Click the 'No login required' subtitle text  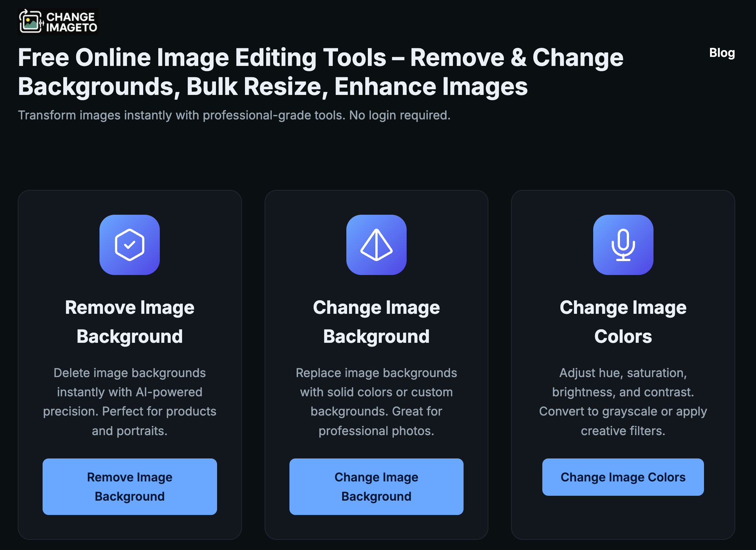(x=399, y=115)
